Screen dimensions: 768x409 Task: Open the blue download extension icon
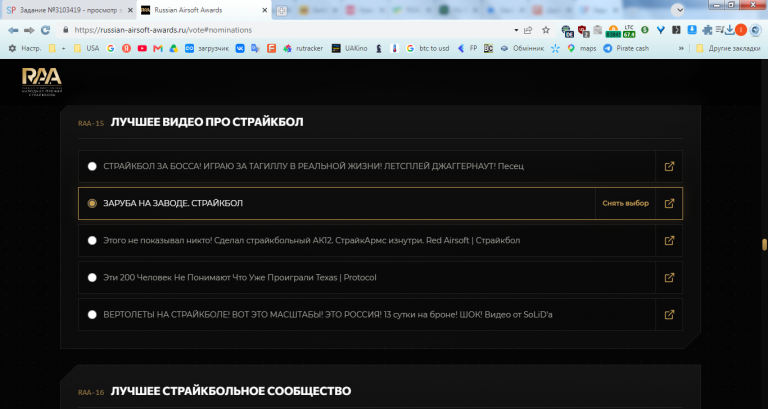tap(692, 30)
